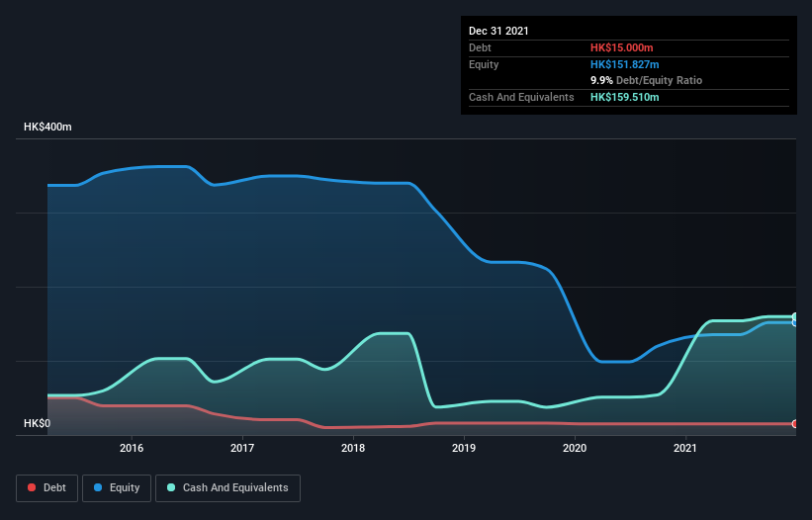Click the 9.9% Debt/Equity Ratio text
Screen dimensions: 812x520
pos(646,80)
